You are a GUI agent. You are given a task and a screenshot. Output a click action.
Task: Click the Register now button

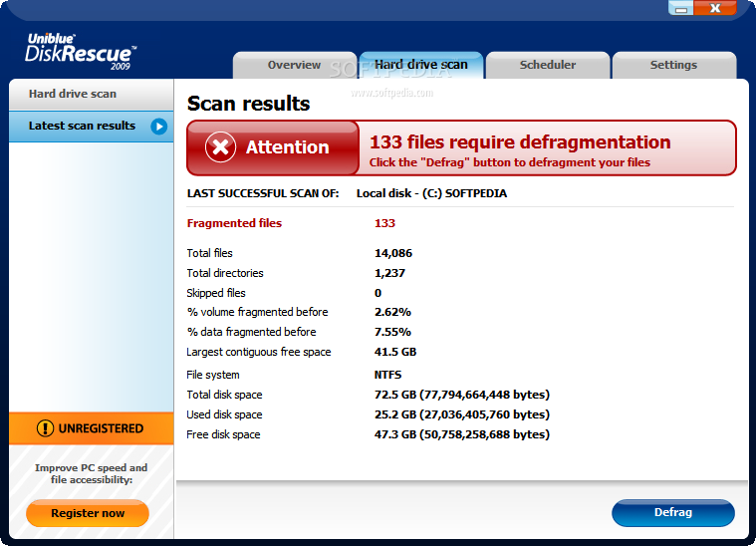(88, 513)
